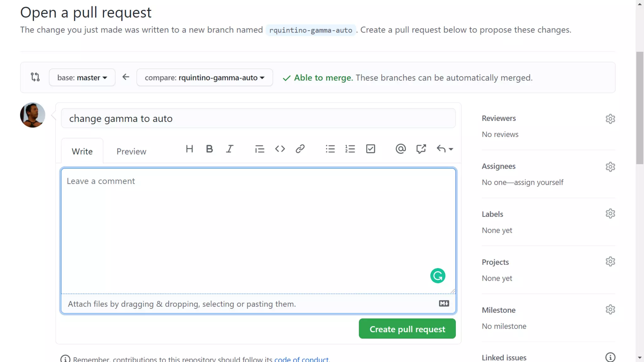Open Reviewers settings gear
This screenshot has height=362, width=644.
coord(610,119)
